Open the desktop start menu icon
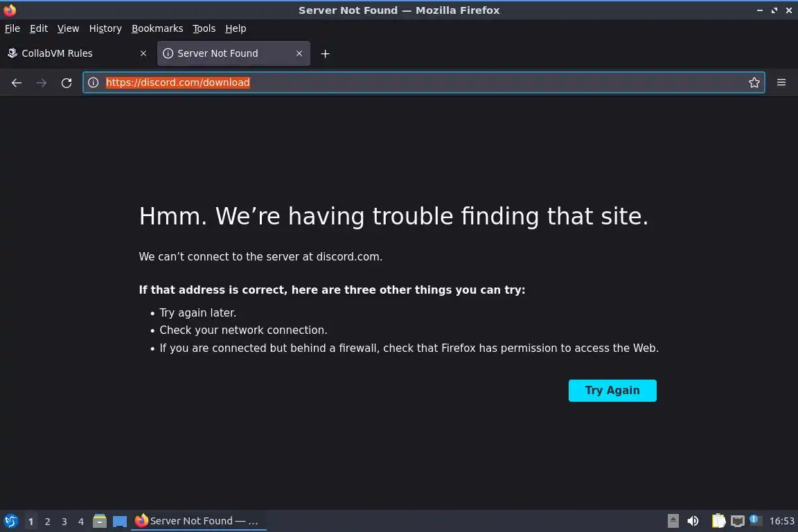Image resolution: width=798 pixels, height=532 pixels. click(10, 521)
